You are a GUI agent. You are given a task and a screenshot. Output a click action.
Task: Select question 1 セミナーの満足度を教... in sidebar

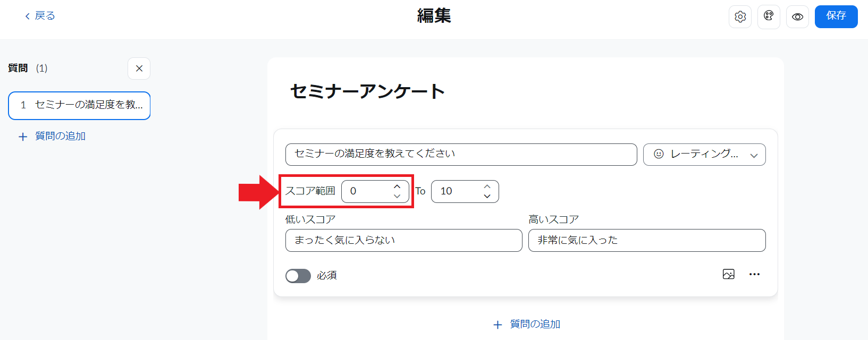(79, 106)
